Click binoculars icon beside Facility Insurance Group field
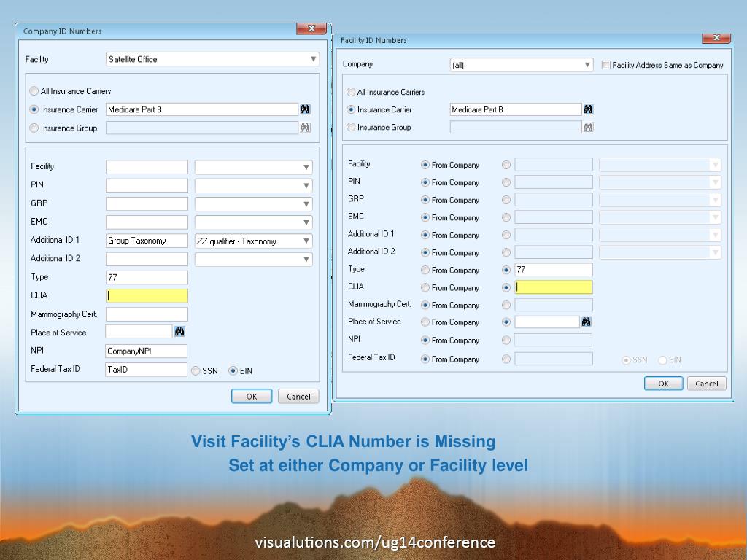 [x=588, y=127]
